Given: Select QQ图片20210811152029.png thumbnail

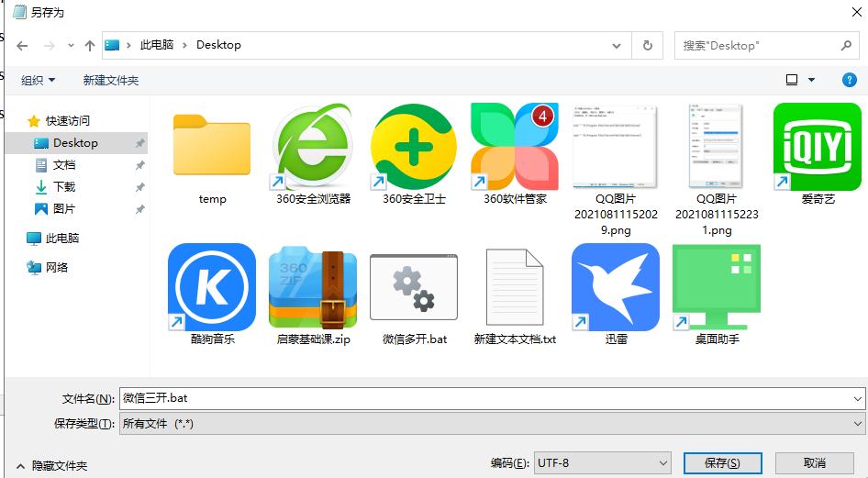Looking at the screenshot, I should [x=615, y=146].
